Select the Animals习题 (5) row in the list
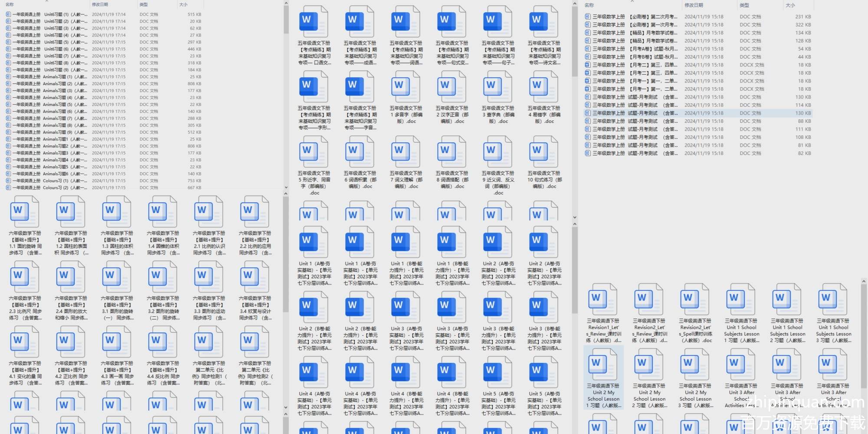Viewport: 868px width, 434px height. (48, 105)
